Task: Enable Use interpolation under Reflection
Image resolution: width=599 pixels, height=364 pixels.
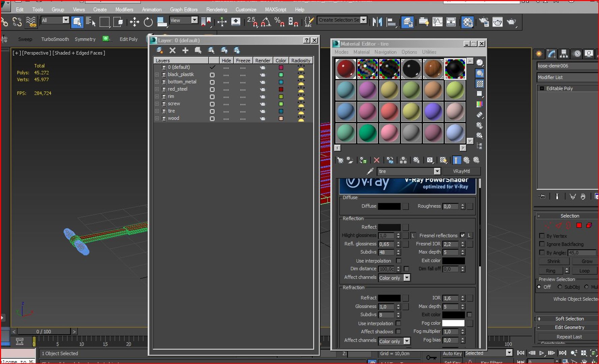Action: [398, 261]
